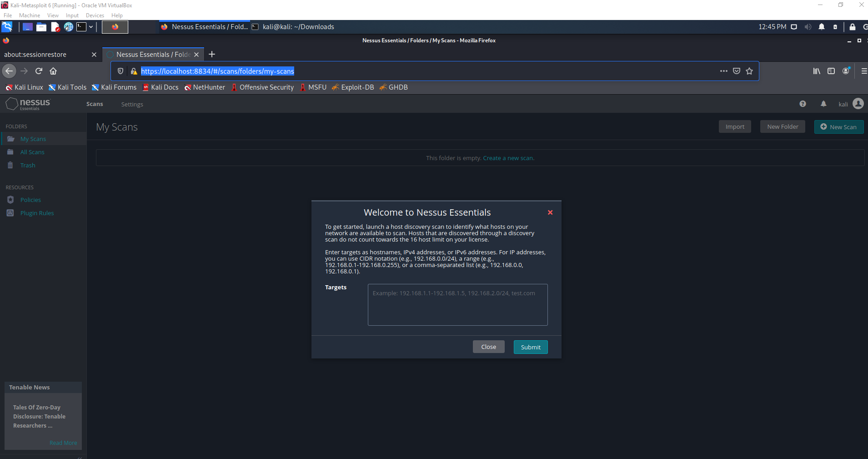
Task: Click the volume speaker icon in system tray
Action: 808,27
